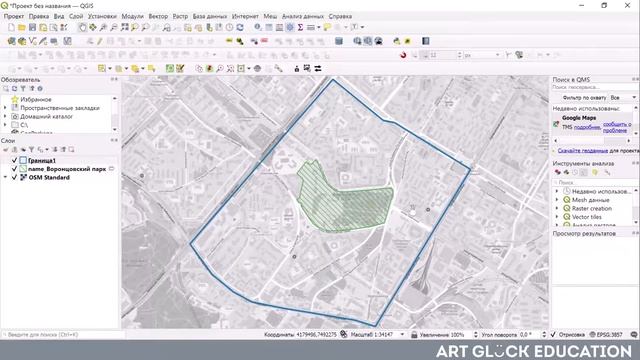
Task: Click the Граница1 layer symbol swatch
Action: coord(23,160)
